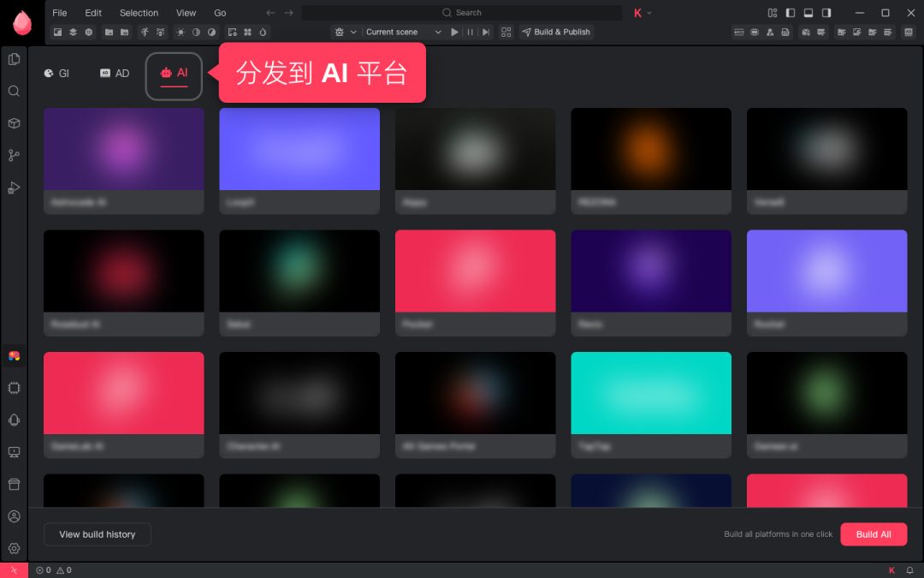Select the cyan teal platform card thumbnail
This screenshot has height=578, width=924.
(651, 393)
